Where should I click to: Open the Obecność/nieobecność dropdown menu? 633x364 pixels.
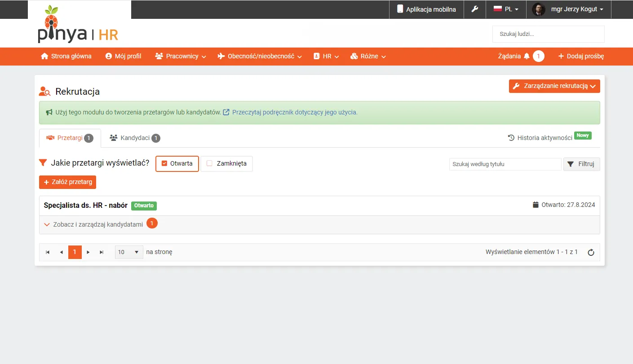tap(260, 56)
